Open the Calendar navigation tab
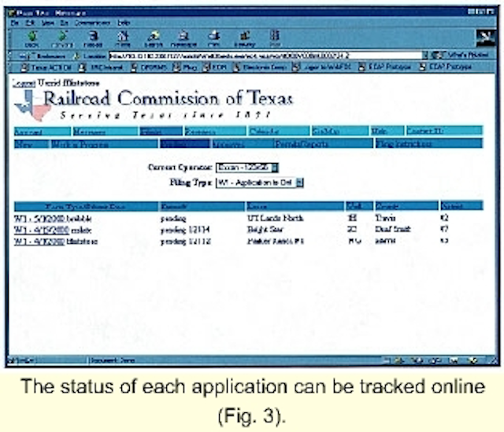Viewport: 504px width, 432px height. (278, 131)
